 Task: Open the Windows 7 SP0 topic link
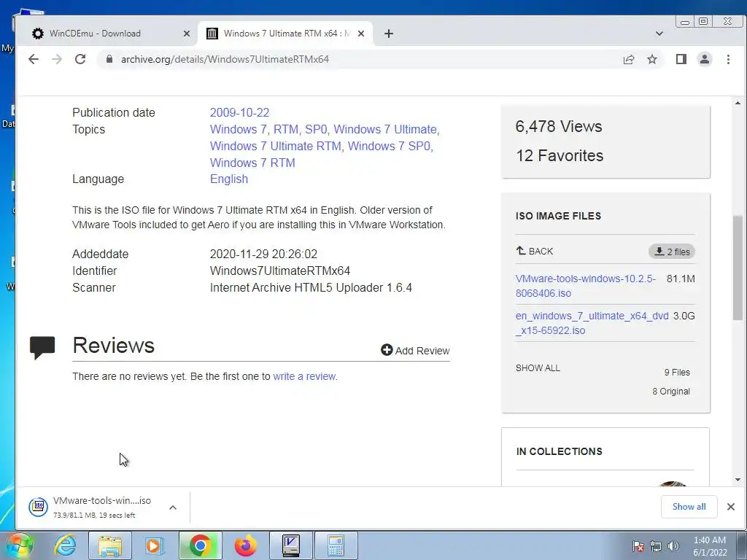pyautogui.click(x=390, y=146)
